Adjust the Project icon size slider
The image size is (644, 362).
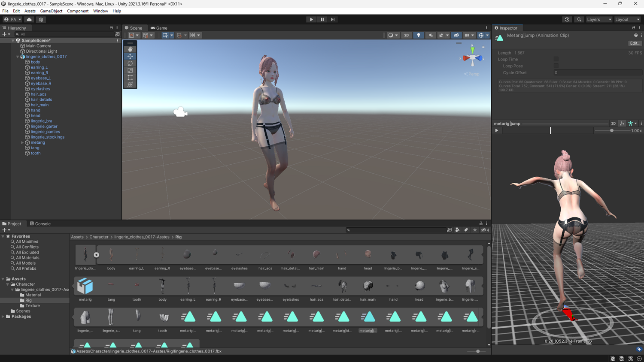point(477,351)
